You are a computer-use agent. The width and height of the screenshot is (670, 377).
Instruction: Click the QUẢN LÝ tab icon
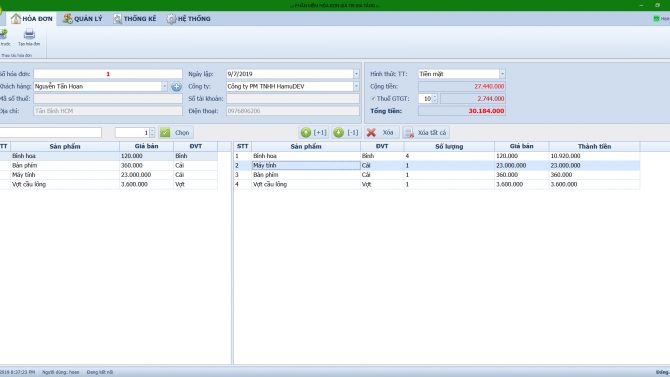pyautogui.click(x=67, y=19)
